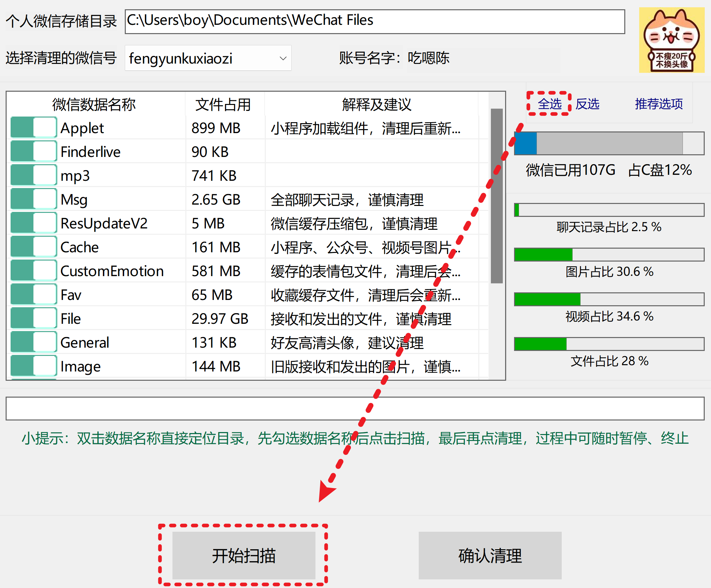Screen dimensions: 711x588
Task: Click the 全部聊天记录，谨慎清理 description
Action: click(x=347, y=200)
